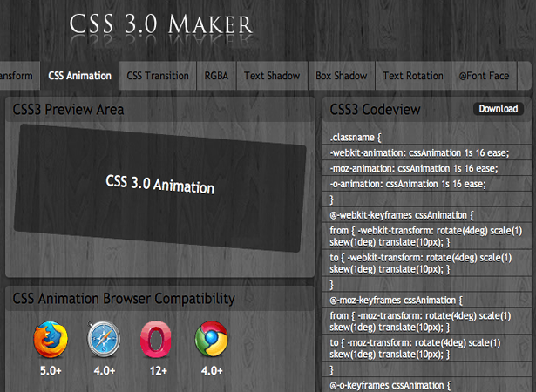Open the Text Shadow tab

tap(272, 76)
